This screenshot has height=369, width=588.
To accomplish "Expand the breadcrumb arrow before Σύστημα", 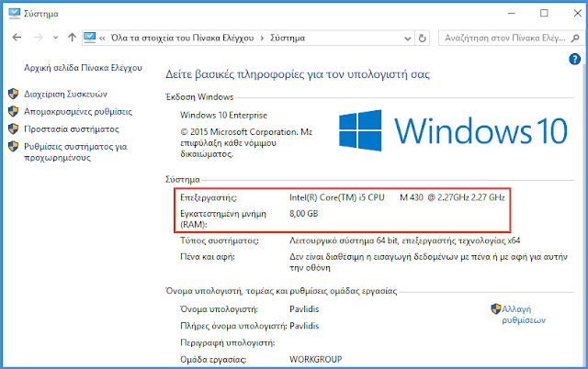I will pos(262,38).
